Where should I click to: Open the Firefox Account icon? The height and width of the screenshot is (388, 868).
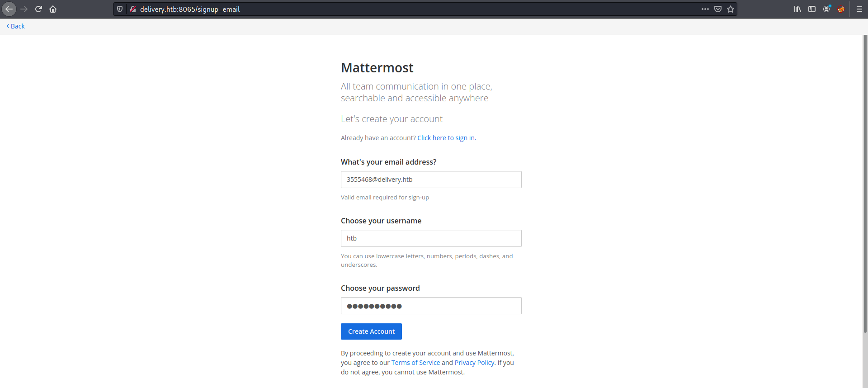827,9
